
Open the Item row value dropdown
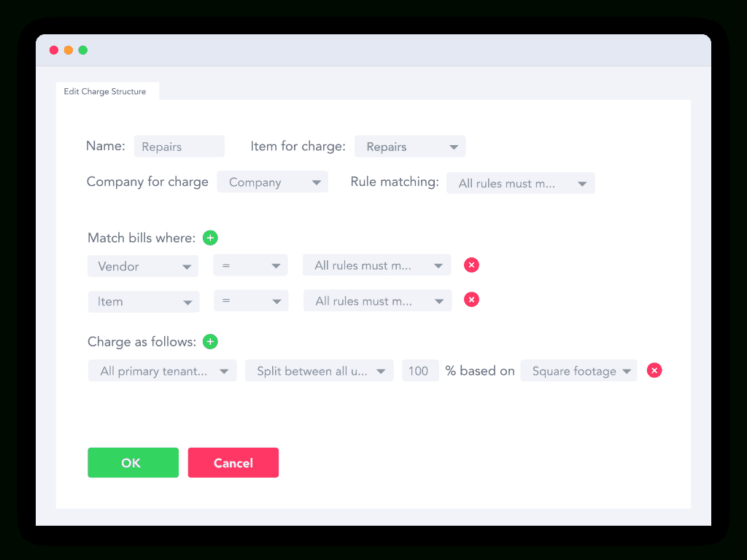(377, 301)
